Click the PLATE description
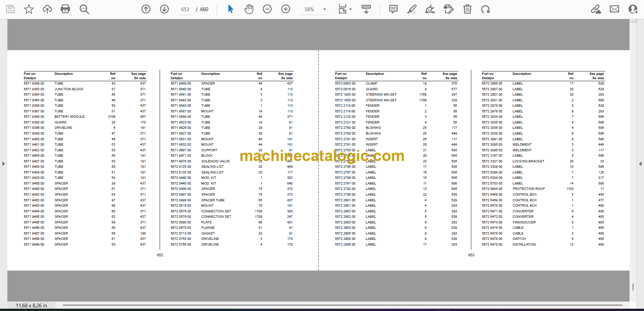 point(207,222)
